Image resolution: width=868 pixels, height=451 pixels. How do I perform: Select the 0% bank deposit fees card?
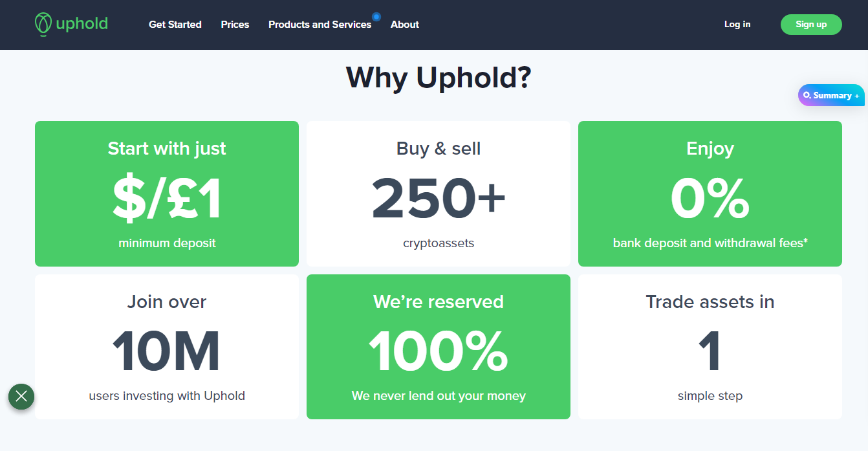(x=710, y=193)
